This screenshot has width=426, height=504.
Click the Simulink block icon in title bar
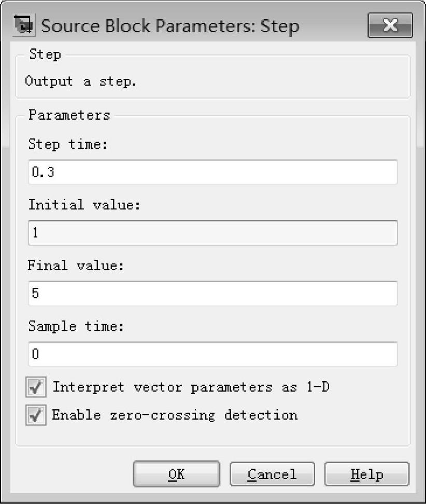point(24,25)
